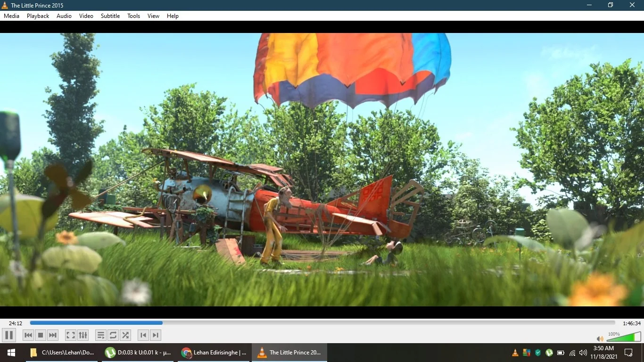Pause the movie playback
644x362 pixels.
(x=9, y=335)
